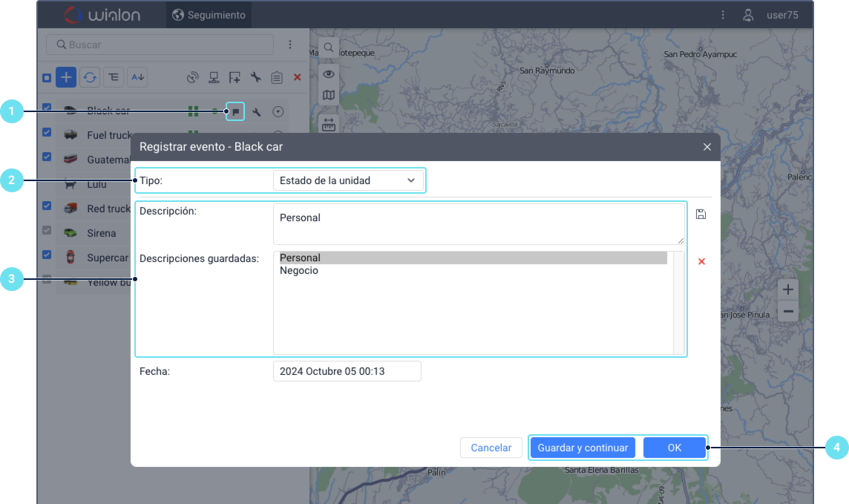Open the Tipo dropdown
Viewport: 849px width, 504px height.
347,180
